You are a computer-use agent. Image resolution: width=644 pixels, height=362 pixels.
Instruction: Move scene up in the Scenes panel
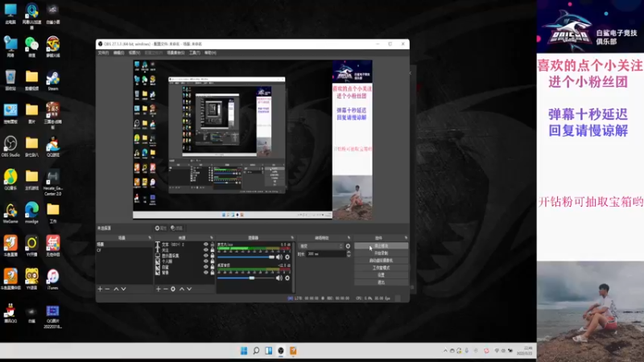(x=116, y=289)
